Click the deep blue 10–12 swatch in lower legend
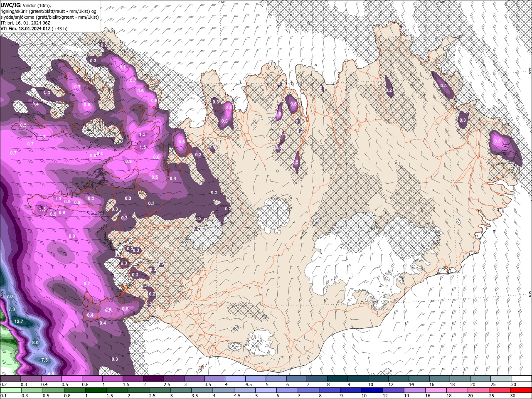532x399 pixels. [372, 390]
